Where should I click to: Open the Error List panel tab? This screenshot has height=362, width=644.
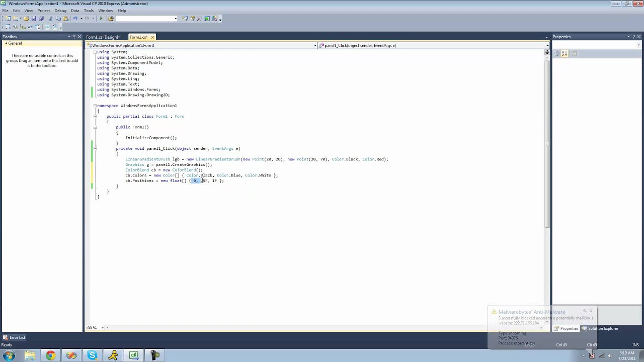point(14,337)
